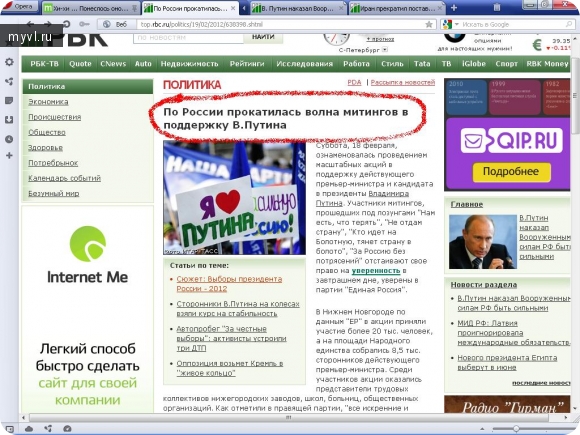The width and height of the screenshot is (580, 435).
Task: Click the yellow Подробнее button on QIP.RU ad
Action: (511, 172)
